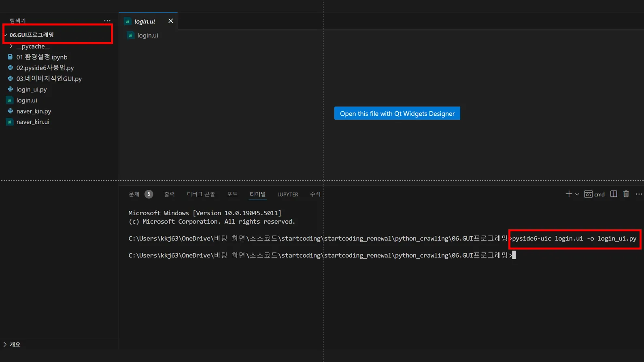Click the problems count badge 5
Screen dimensions: 644x362
(149, 194)
